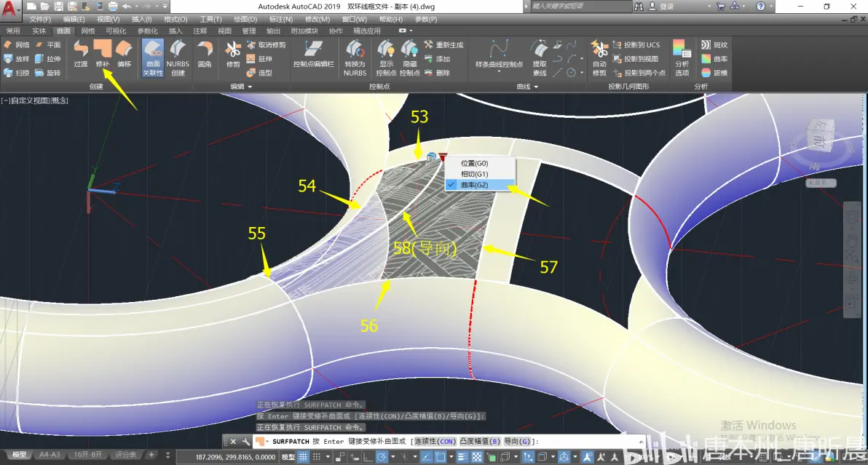The width and height of the screenshot is (868, 465).
Task: Click 删除 remove control point
Action: pyautogui.click(x=438, y=73)
